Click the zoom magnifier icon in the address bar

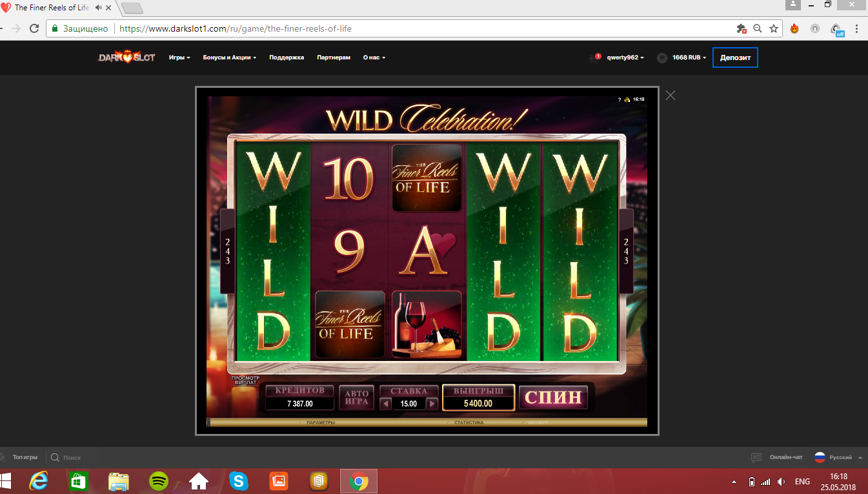click(758, 28)
